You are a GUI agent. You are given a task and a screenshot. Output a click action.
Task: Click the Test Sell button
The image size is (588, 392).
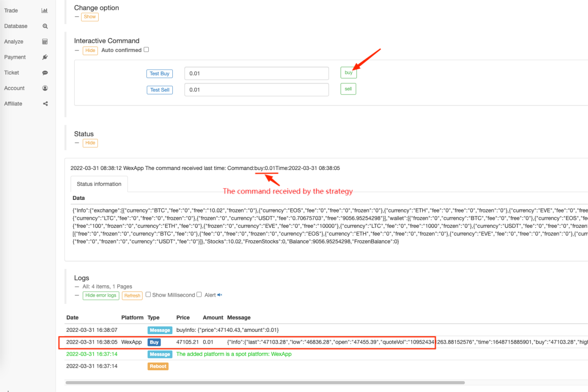(159, 90)
